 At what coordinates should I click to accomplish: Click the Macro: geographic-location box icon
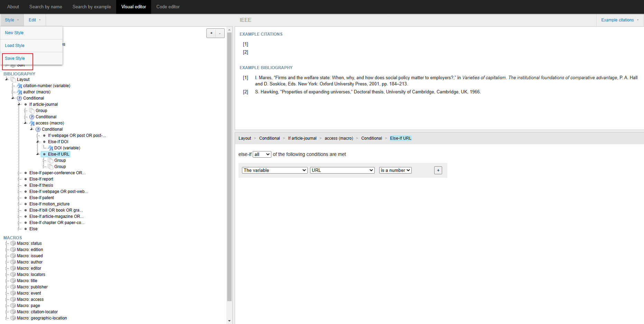[13, 318]
